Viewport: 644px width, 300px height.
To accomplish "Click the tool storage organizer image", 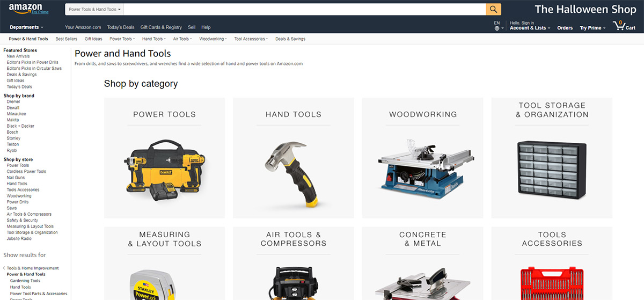I will point(552,169).
